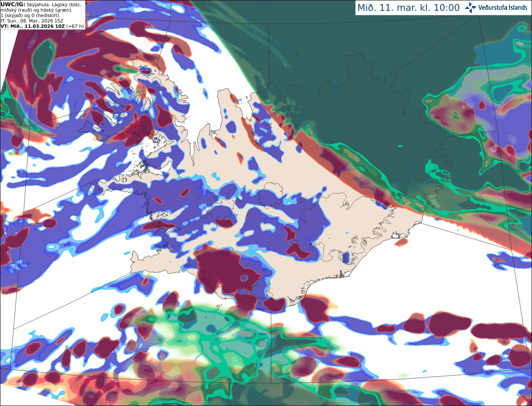Screen dimensions: 532x406
Task: Click the "miðský (rauð) og háský (græn)." line
Action: pos(36,10)
